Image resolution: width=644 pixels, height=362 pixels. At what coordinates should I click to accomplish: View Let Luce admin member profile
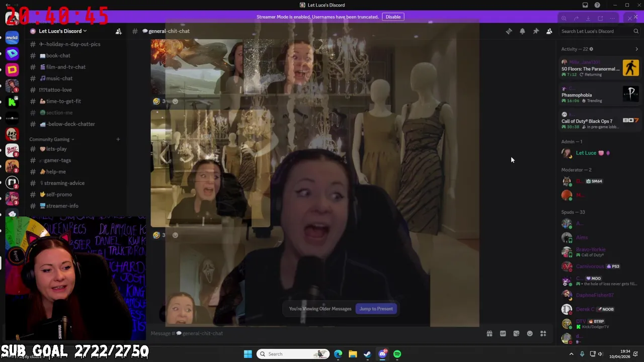click(600, 153)
